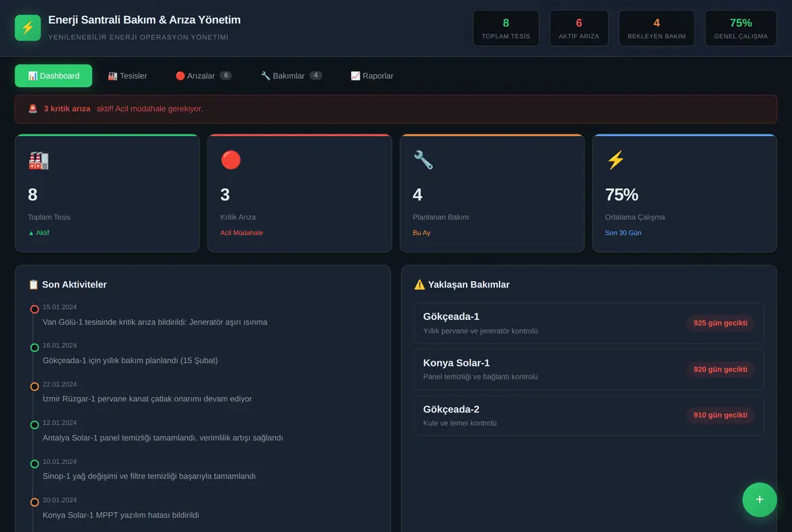The image size is (792, 532).
Task: Click the "910 gün gecikti" overdue badge
Action: 720,415
